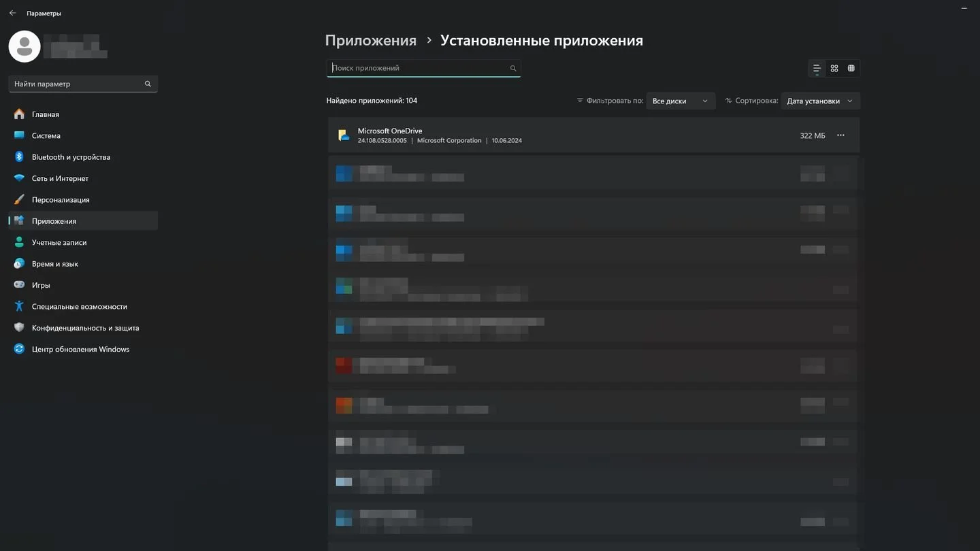Open the user account avatar
The height and width of the screenshot is (551, 980).
point(24,46)
